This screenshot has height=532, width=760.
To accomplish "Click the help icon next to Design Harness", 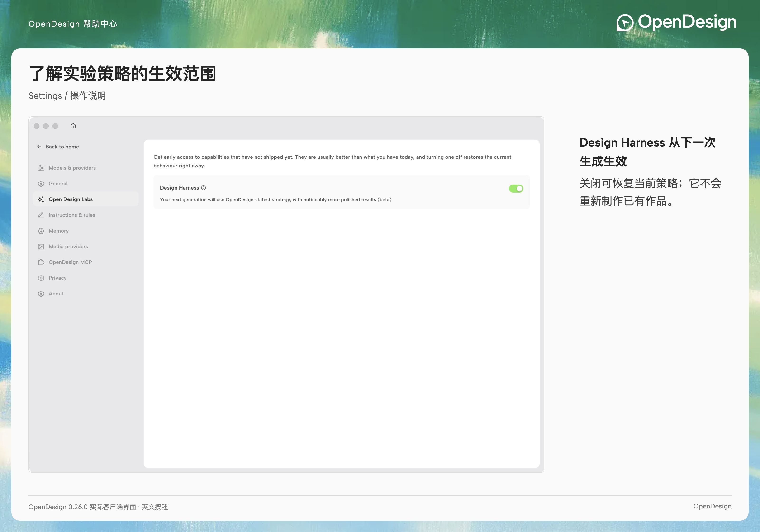I will 204,188.
